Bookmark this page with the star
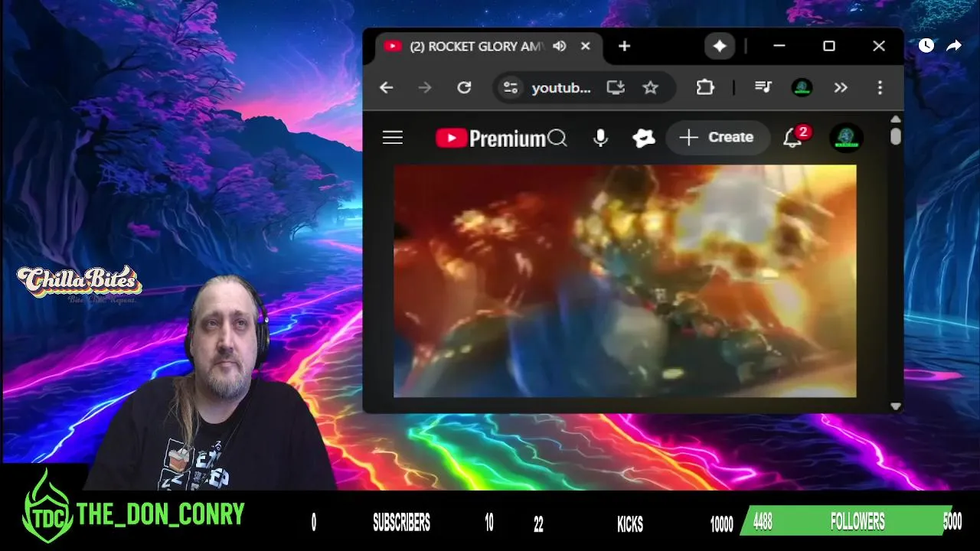980x551 pixels. pyautogui.click(x=650, y=88)
